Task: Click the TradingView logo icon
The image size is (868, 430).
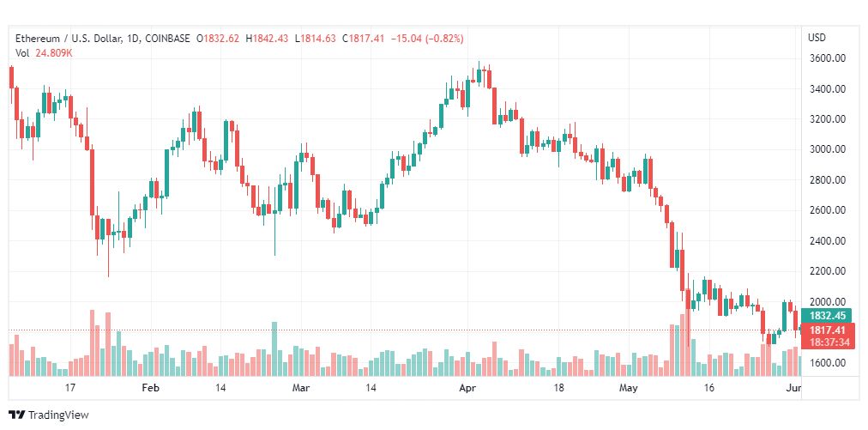Action: [17, 415]
